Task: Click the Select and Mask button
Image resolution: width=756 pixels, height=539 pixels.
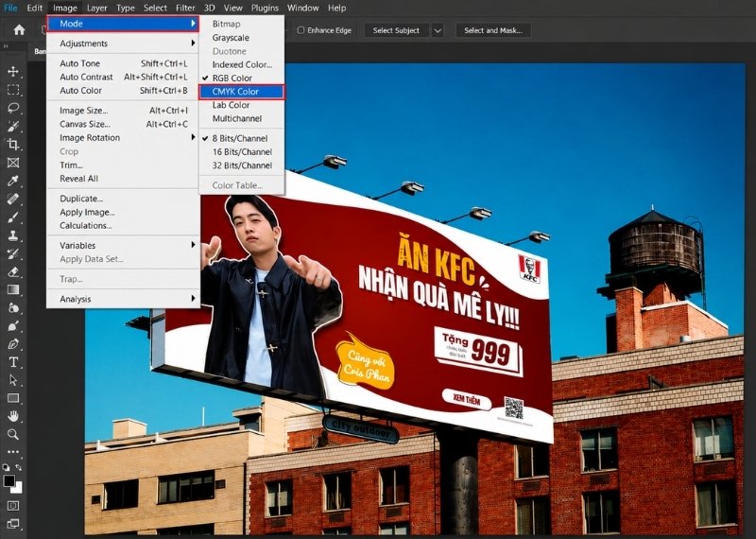Action: (x=492, y=30)
